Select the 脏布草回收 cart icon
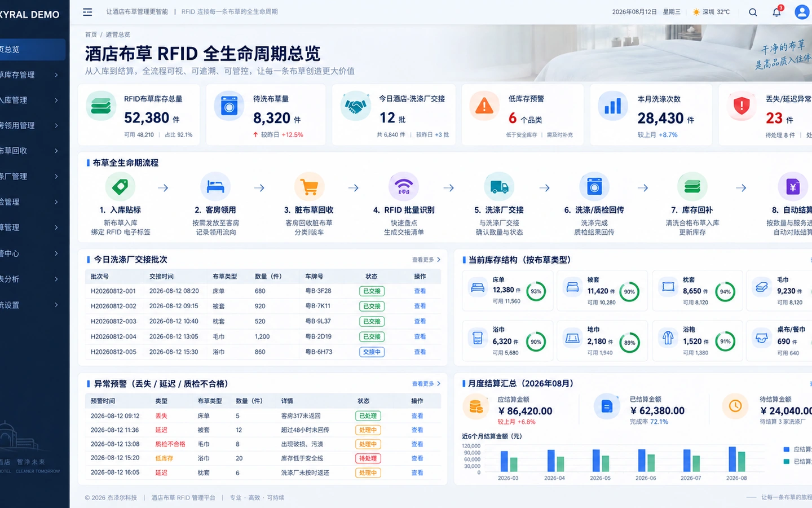The height and width of the screenshot is (508, 812). point(309,187)
